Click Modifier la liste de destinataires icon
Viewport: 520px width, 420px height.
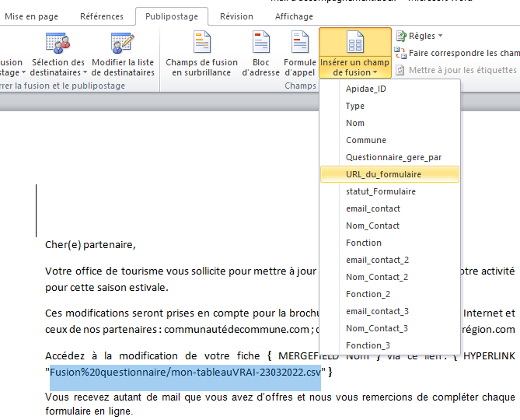coord(123,43)
